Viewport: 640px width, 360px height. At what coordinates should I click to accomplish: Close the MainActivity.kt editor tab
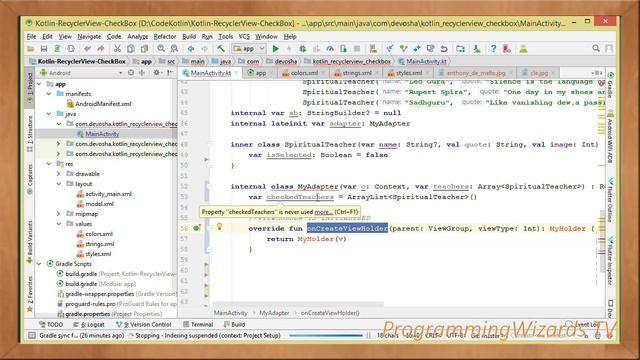[x=236, y=73]
